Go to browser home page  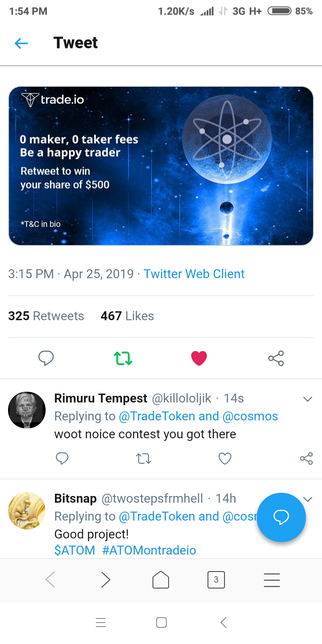[161, 580]
